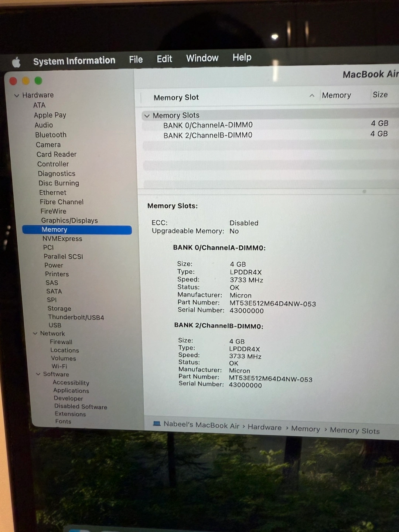
Task: Select SAS in the sidebar
Action: [x=52, y=283]
